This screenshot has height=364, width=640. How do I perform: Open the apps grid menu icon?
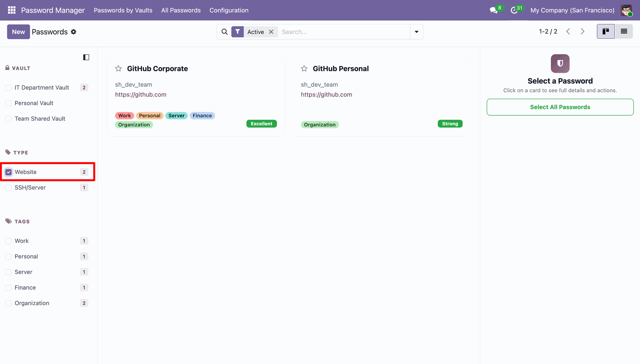coord(12,10)
